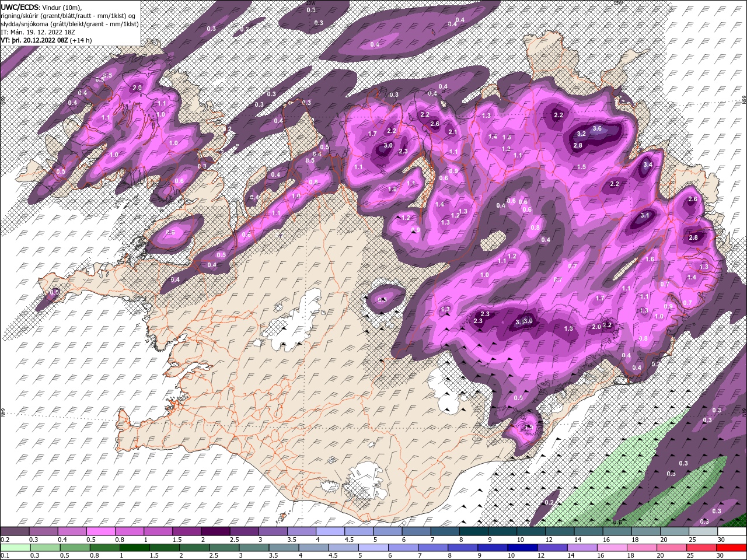Viewport: 747px width, 560px height.
Task: Click the 3.4 snowfall value on the map
Action: coord(648,165)
